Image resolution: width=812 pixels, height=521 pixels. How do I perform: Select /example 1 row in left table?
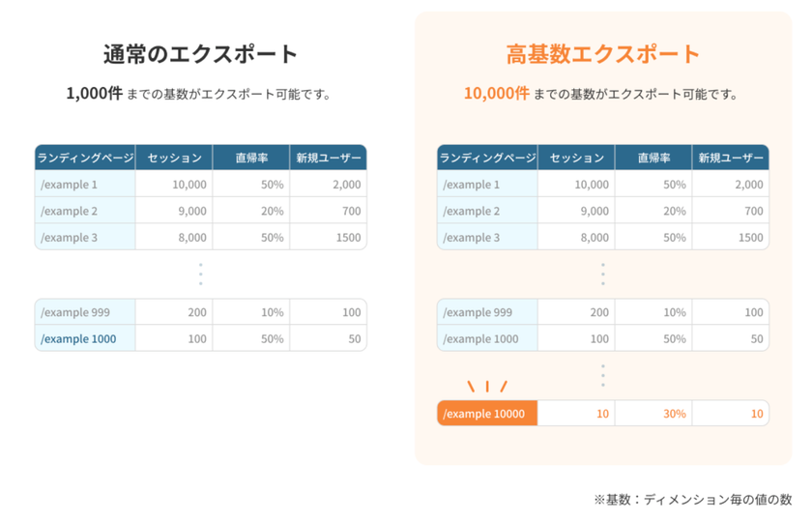201,184
